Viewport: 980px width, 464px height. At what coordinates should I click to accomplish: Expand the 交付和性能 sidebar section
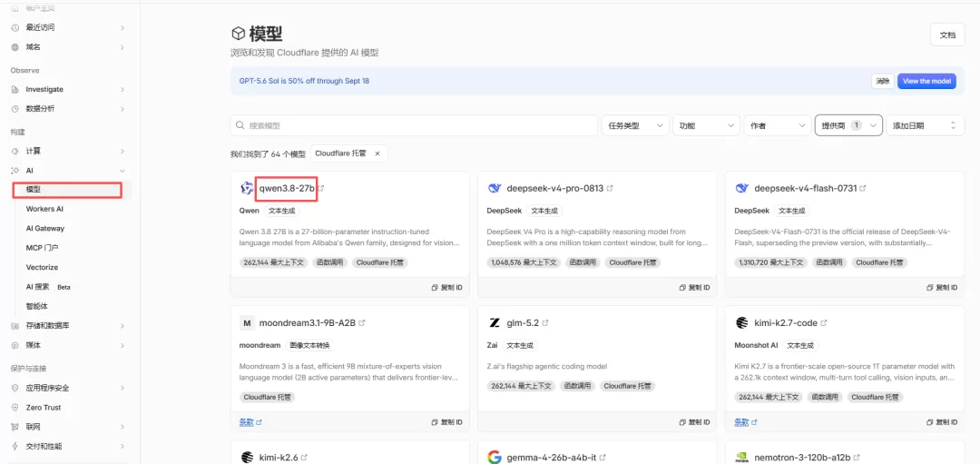click(122, 446)
